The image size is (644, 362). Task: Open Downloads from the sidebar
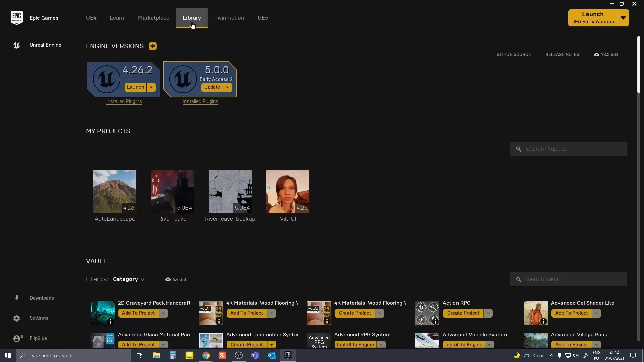[x=41, y=298]
